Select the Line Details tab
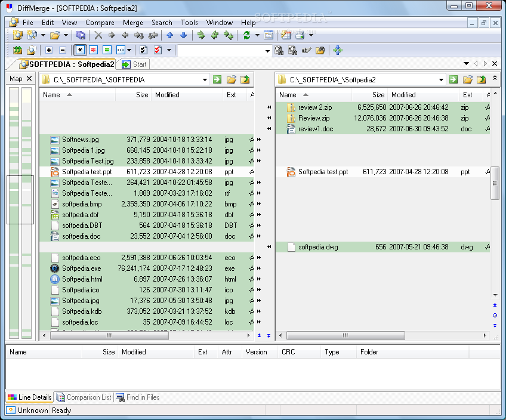This screenshot has width=506, height=420. [30, 397]
